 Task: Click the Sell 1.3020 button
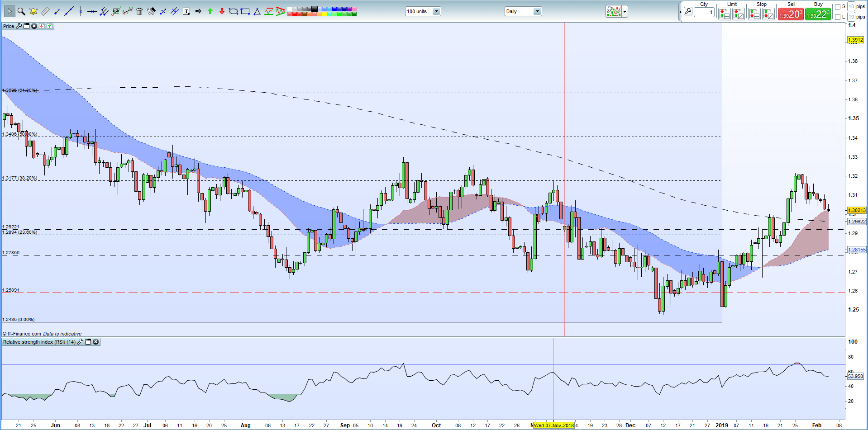click(791, 14)
